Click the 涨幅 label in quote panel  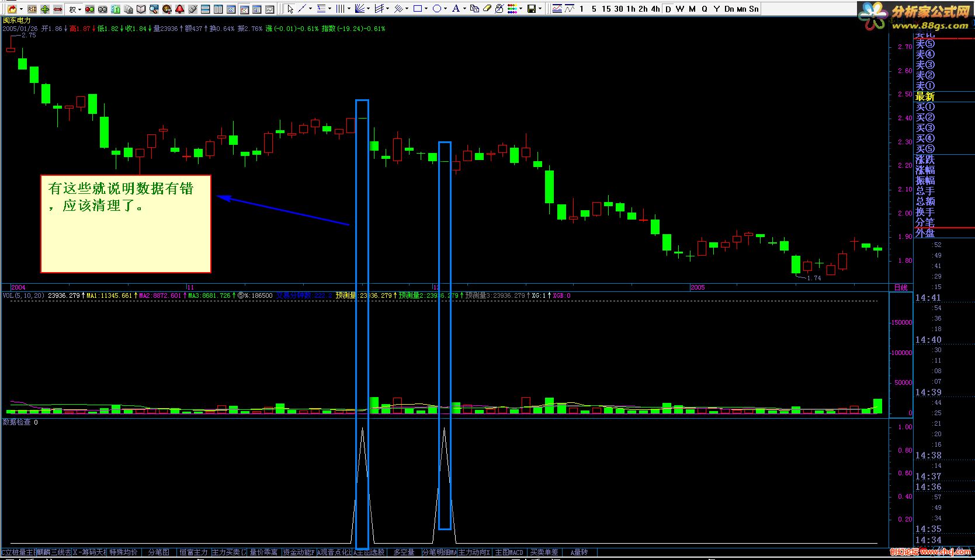(x=925, y=170)
